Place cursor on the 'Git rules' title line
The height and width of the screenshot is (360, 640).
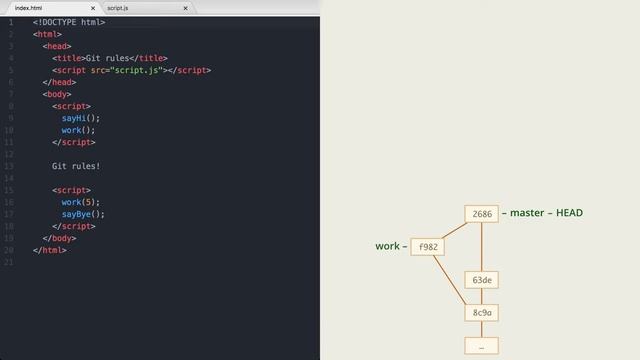[110, 58]
